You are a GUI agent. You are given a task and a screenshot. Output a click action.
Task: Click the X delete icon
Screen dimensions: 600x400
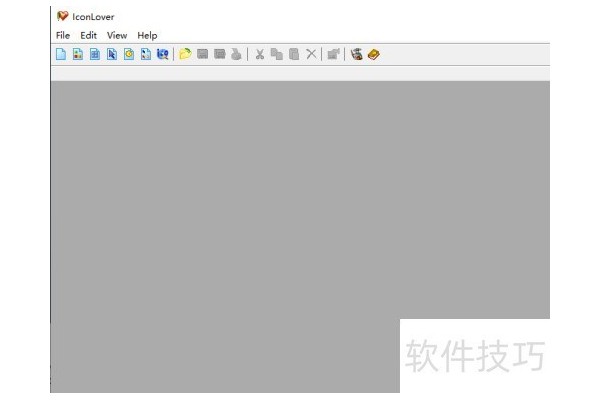click(311, 54)
